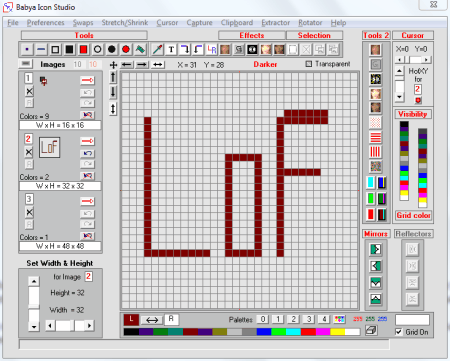
Task: Pick the eyedropper color picker tool
Action: pos(158,50)
